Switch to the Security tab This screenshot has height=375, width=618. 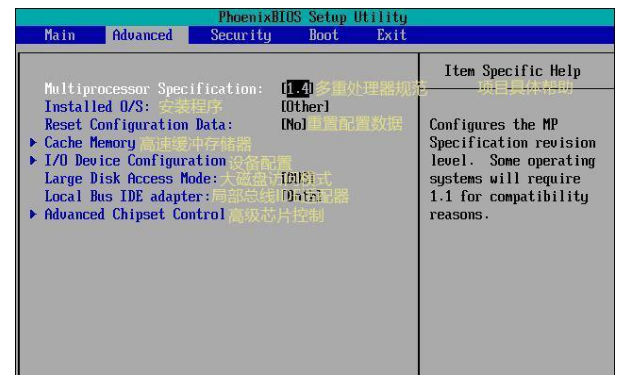241,35
